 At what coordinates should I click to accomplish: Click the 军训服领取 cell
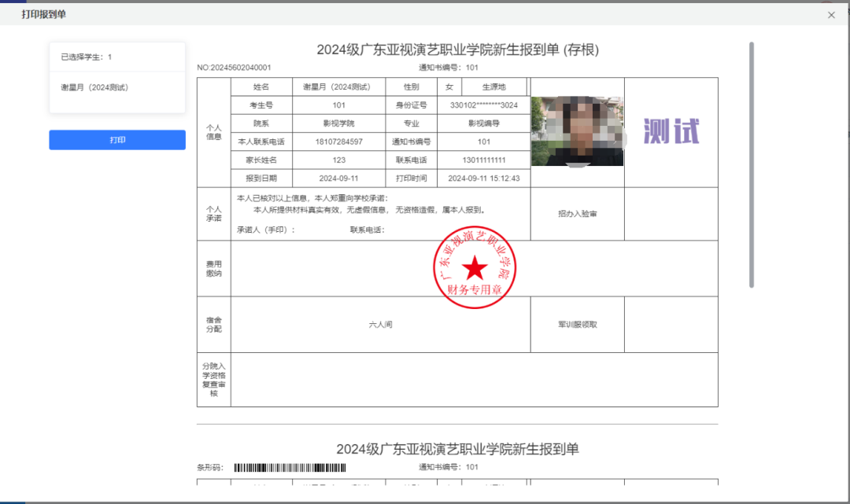(577, 324)
